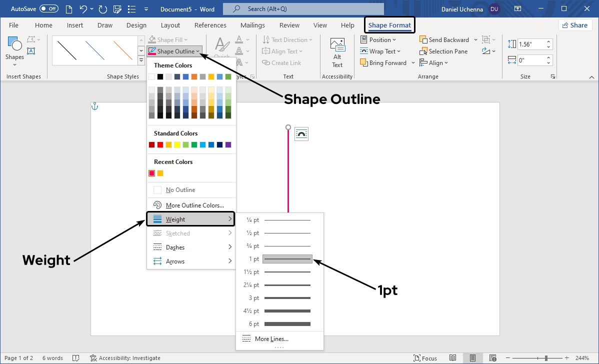Click the Share button
This screenshot has width=599, height=364.
click(575, 25)
